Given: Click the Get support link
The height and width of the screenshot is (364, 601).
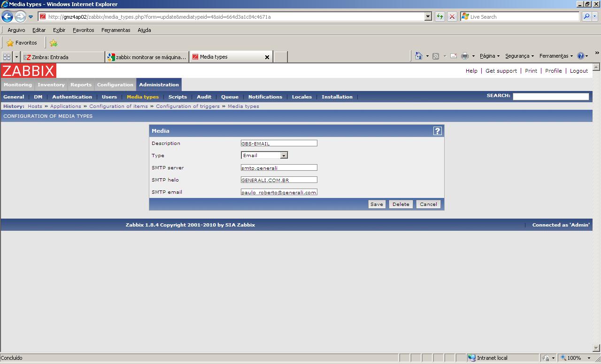Looking at the screenshot, I should (501, 71).
